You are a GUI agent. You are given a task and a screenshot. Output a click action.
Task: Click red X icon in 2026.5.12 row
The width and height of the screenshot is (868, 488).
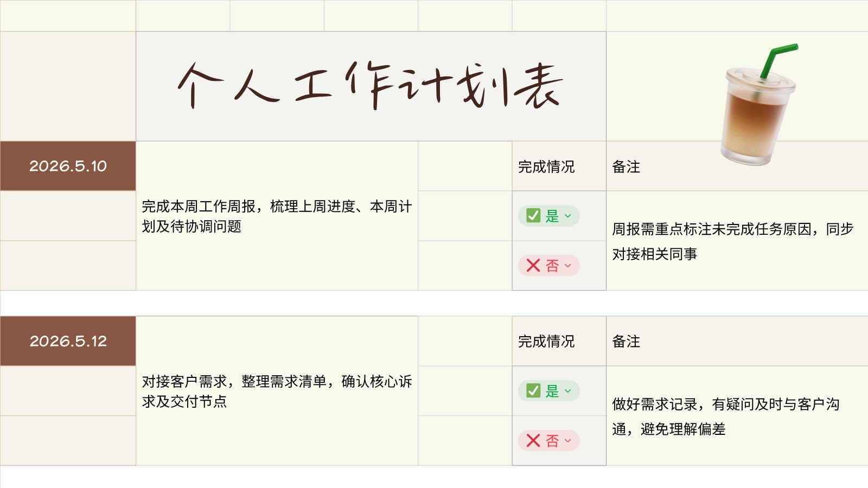coord(533,441)
